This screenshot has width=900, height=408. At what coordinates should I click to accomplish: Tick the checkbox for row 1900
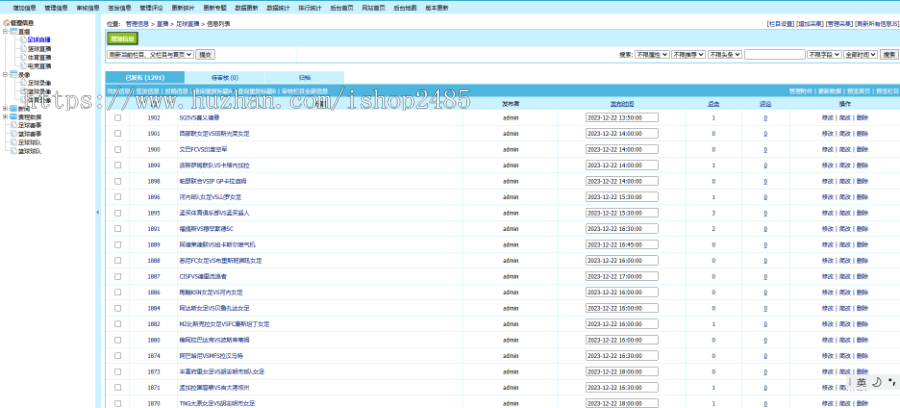pyautogui.click(x=118, y=149)
